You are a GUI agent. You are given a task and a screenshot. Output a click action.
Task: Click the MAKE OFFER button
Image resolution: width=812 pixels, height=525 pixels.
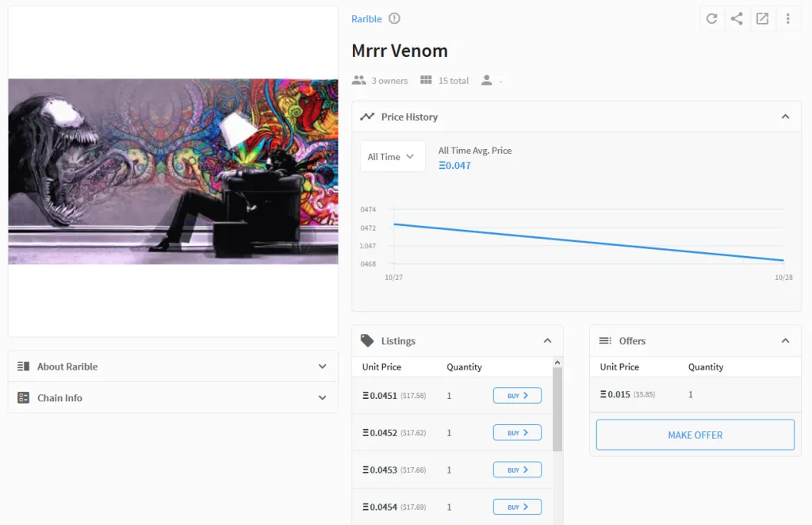695,435
